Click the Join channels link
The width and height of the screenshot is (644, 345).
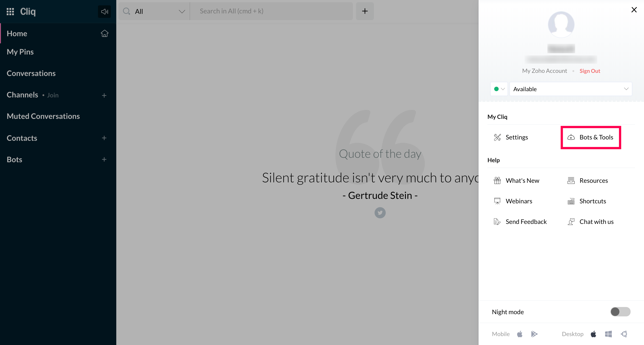[x=53, y=95]
